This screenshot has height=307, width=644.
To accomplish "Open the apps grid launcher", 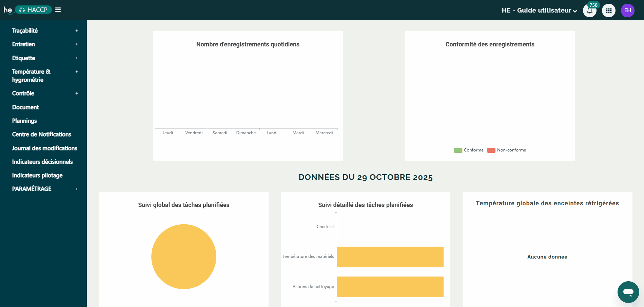I will (x=609, y=10).
